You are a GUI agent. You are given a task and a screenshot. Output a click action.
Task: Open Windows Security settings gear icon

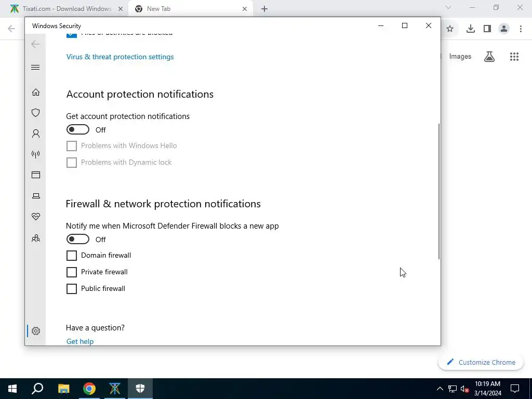click(36, 331)
